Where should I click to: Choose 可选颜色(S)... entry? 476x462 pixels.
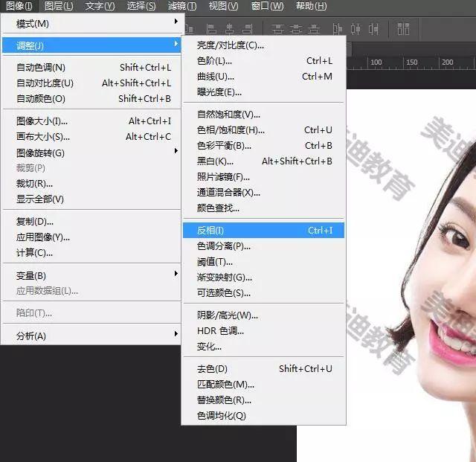coord(263,293)
